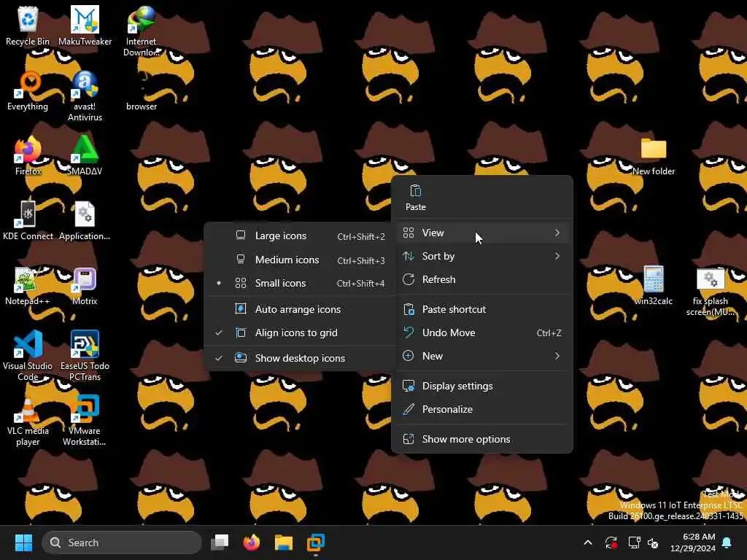The height and width of the screenshot is (560, 747).
Task: Toggle Align icons to grid
Action: pos(301,332)
